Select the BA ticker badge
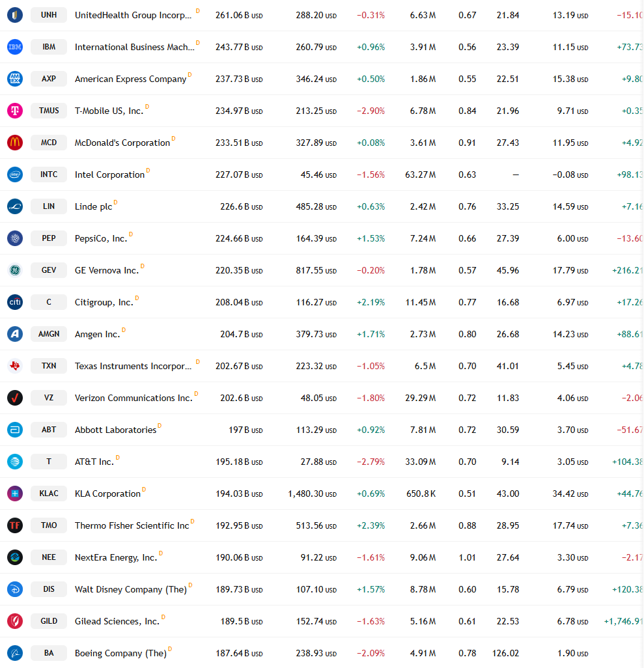 coord(49,653)
